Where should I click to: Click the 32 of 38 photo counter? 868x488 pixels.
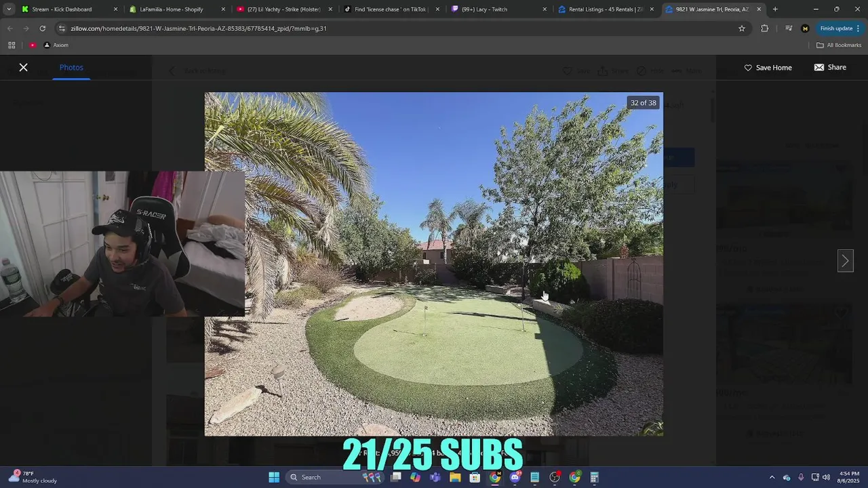643,103
